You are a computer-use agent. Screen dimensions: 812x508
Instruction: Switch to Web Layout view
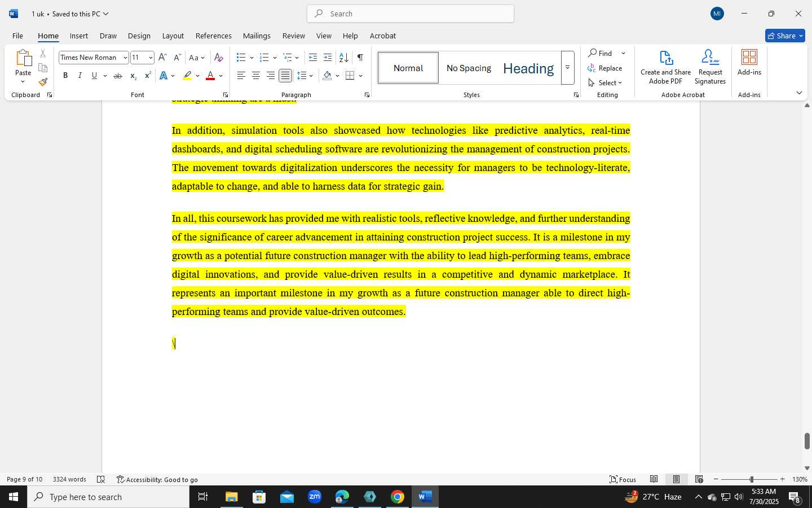pyautogui.click(x=699, y=479)
